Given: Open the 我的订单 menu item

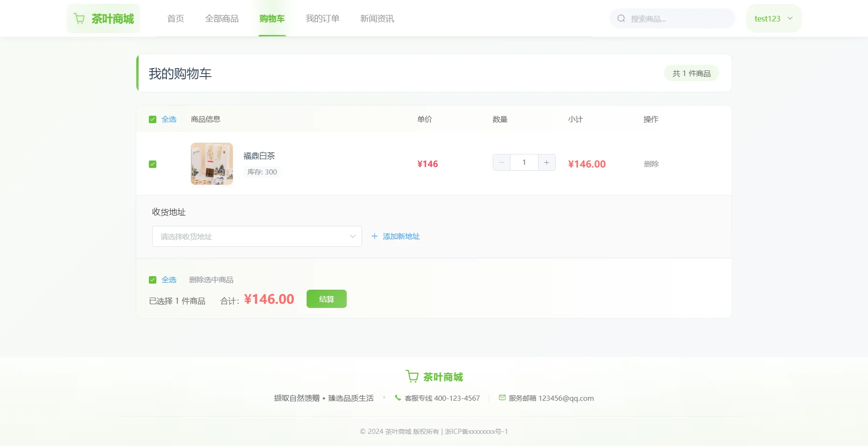Looking at the screenshot, I should [322, 18].
